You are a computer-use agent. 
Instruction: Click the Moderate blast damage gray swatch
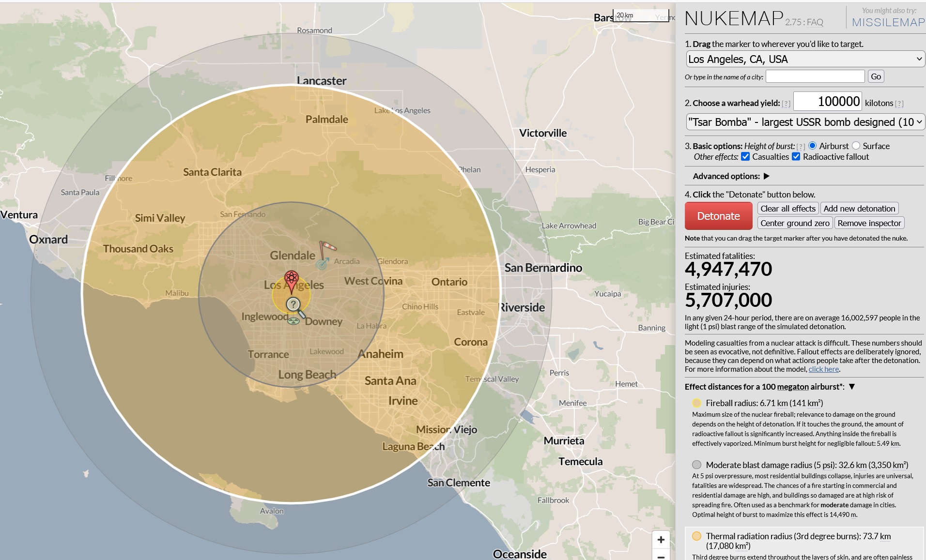click(696, 465)
